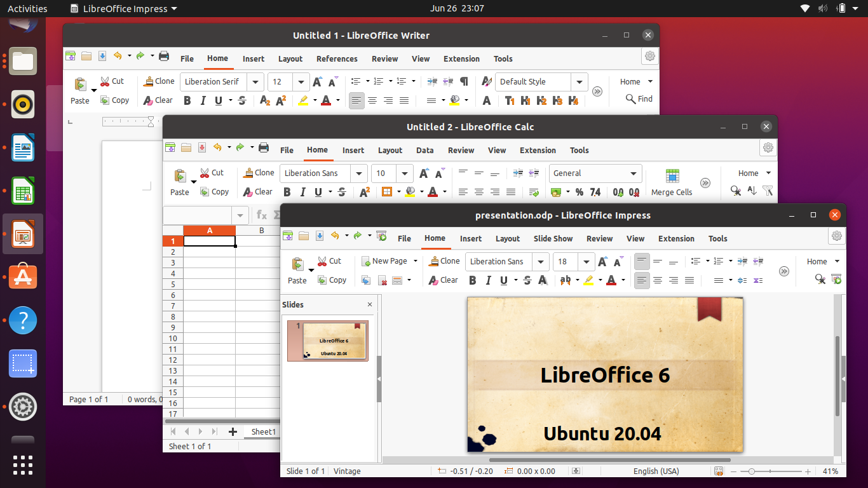Viewport: 868px width, 488px height.
Task: Toggle italic formatting in Calc
Action: pos(302,191)
